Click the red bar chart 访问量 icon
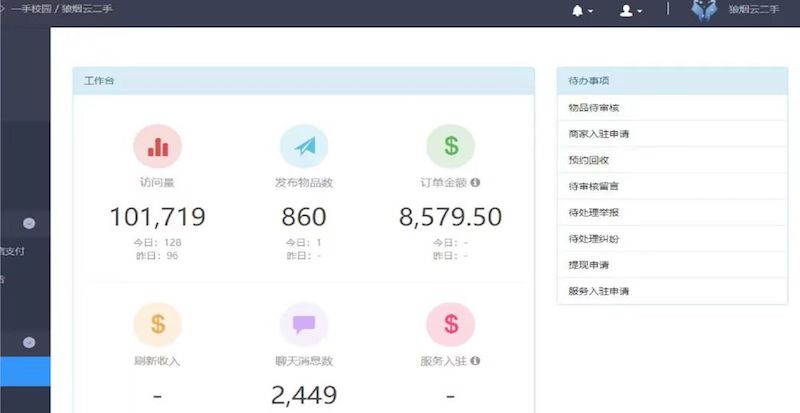This screenshot has width=800, height=413. coord(157,146)
